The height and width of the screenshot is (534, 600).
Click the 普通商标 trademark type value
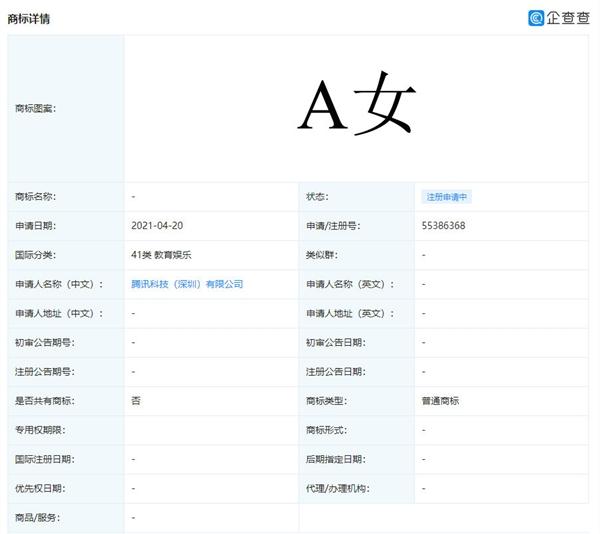pos(441,401)
